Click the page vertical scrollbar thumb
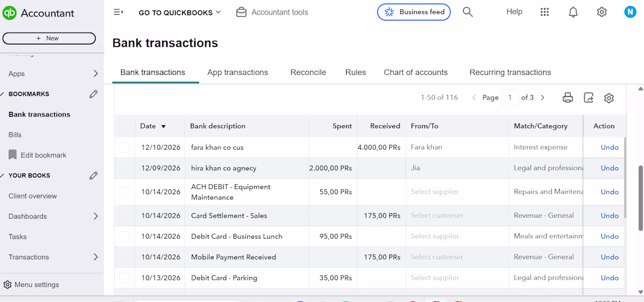This screenshot has height=302, width=644. 640,198
